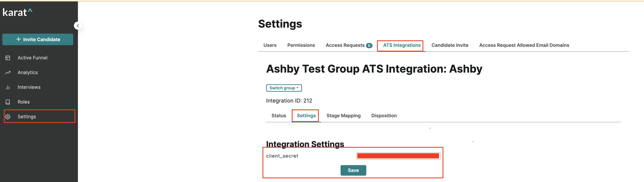Switch to the Users tab
The height and width of the screenshot is (182, 644).
click(270, 45)
